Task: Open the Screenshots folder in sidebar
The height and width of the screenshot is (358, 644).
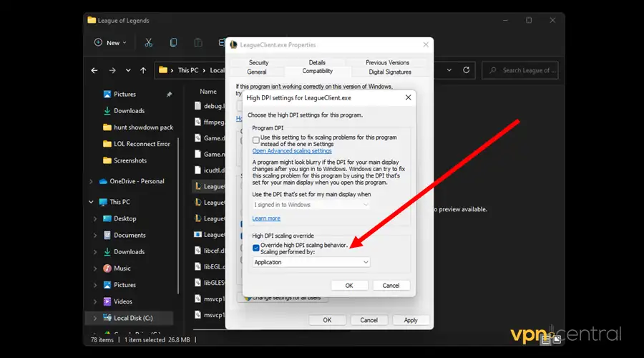Action: (x=125, y=160)
